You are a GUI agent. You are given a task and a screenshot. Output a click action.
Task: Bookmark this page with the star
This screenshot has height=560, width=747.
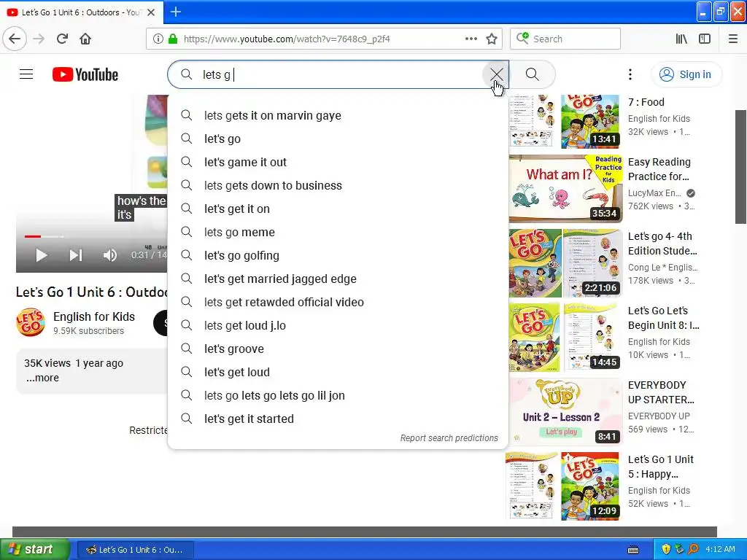(x=492, y=39)
